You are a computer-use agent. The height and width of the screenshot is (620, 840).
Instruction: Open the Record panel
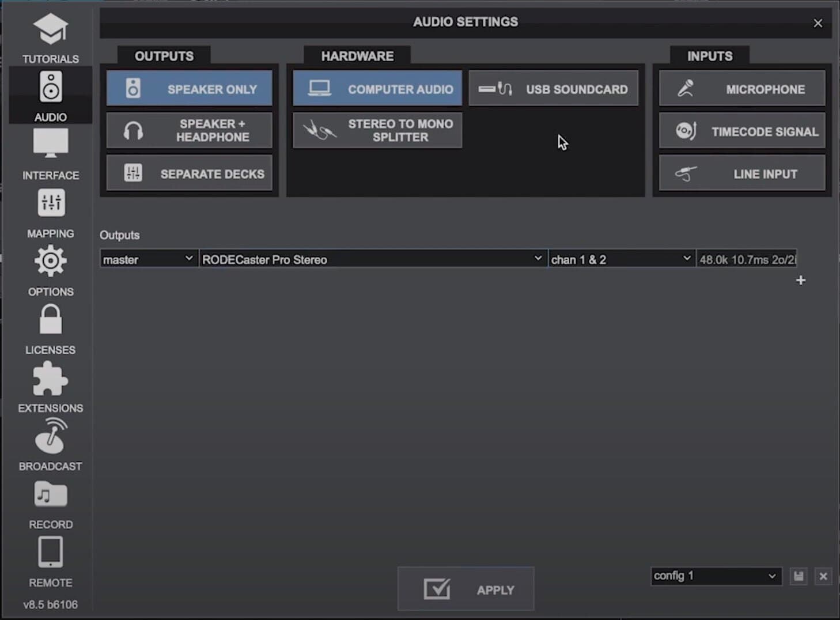pos(51,500)
